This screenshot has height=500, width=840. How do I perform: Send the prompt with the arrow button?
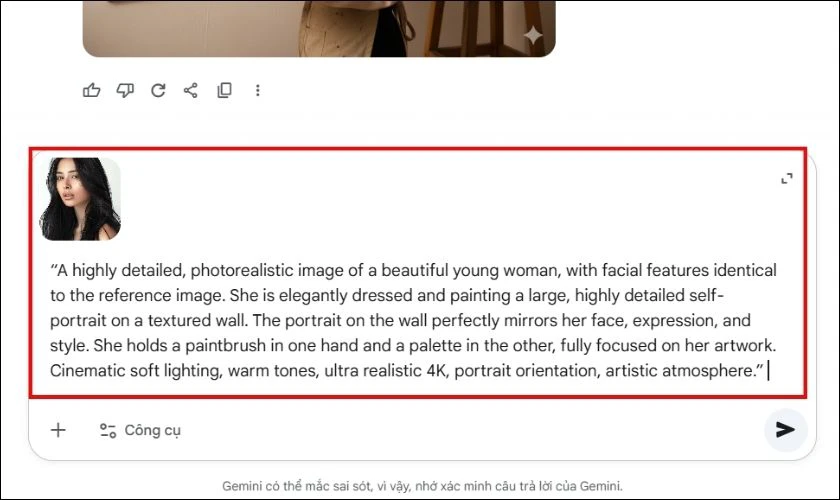786,430
